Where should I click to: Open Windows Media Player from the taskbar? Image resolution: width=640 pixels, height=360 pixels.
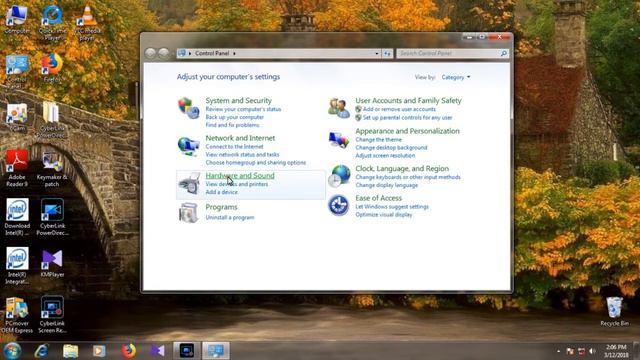click(99, 351)
